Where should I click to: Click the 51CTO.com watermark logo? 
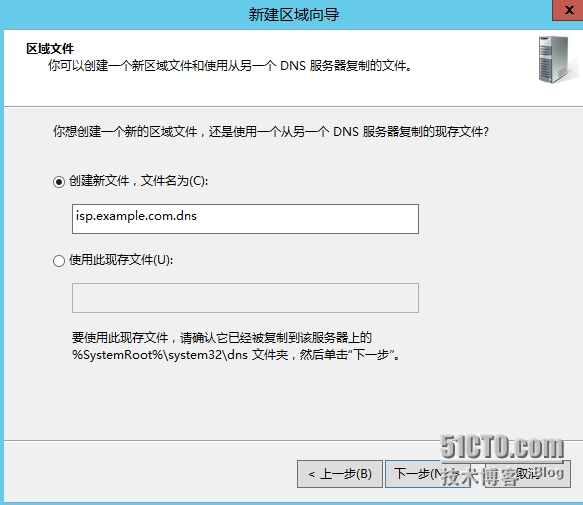502,447
